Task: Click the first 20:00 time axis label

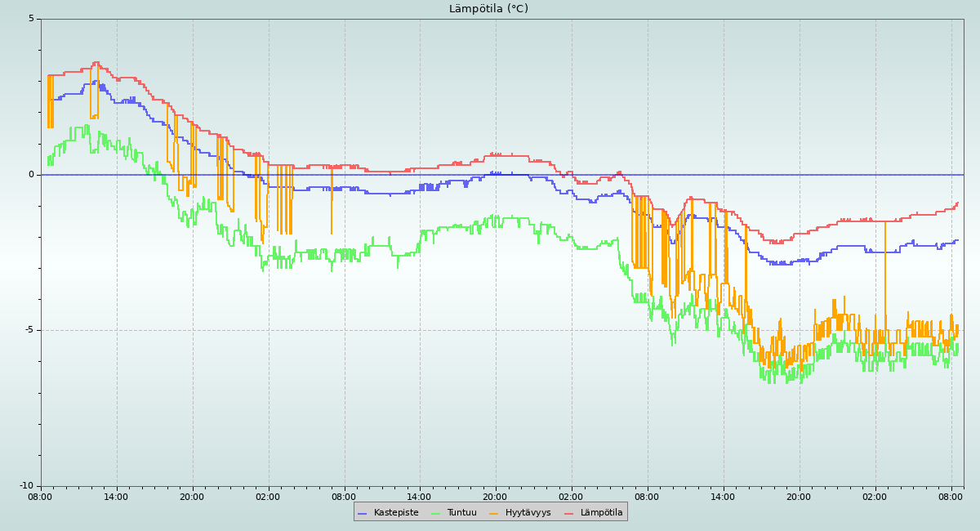Action: (193, 496)
